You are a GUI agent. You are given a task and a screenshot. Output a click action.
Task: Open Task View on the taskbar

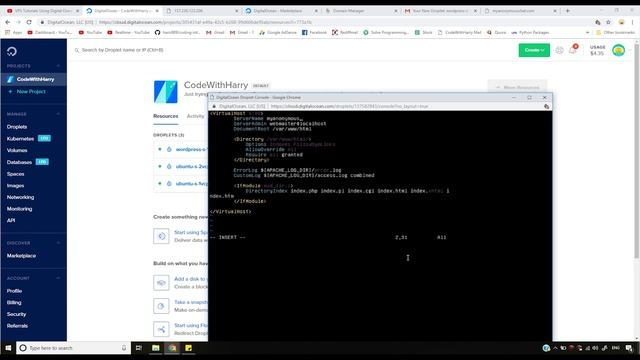pyautogui.click(x=139, y=348)
